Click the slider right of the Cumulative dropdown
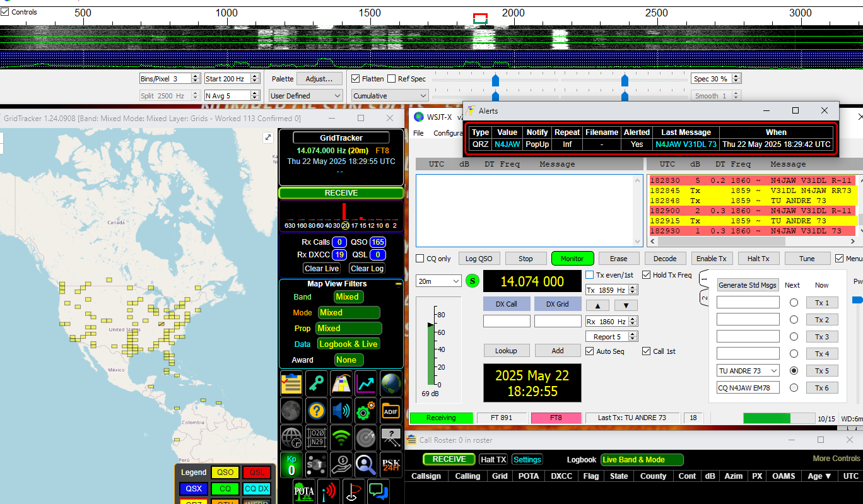The width and height of the screenshot is (863, 504). click(495, 96)
